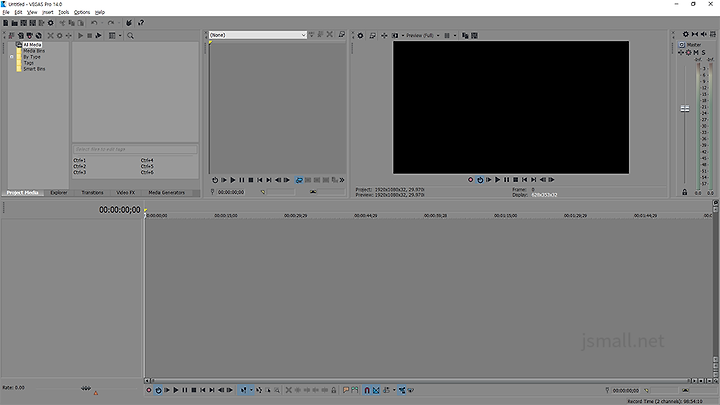This screenshot has height=405, width=720.
Task: Copy snapshot to clipboard in preview toolbar
Action: pos(465,35)
